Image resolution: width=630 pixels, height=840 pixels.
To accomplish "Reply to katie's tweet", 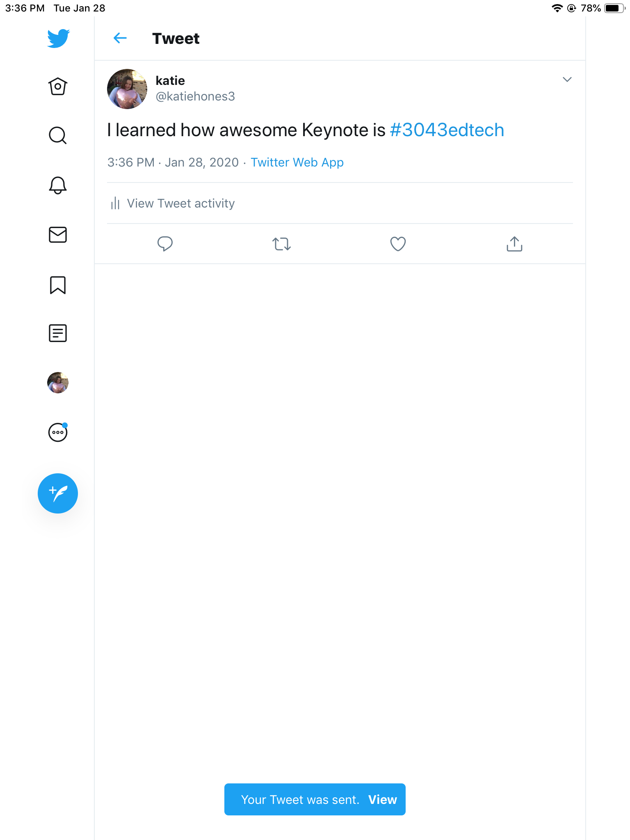I will coord(165,244).
